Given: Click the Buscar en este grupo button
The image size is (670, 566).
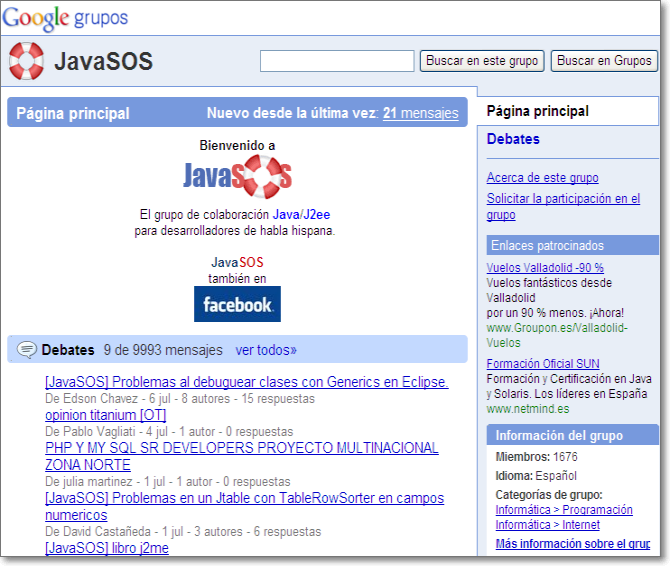Looking at the screenshot, I should (482, 61).
